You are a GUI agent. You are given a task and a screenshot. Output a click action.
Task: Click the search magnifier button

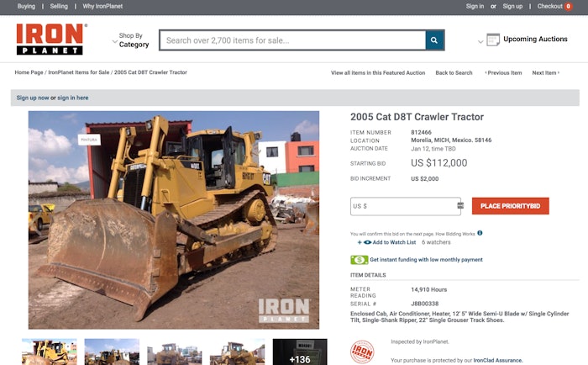434,40
